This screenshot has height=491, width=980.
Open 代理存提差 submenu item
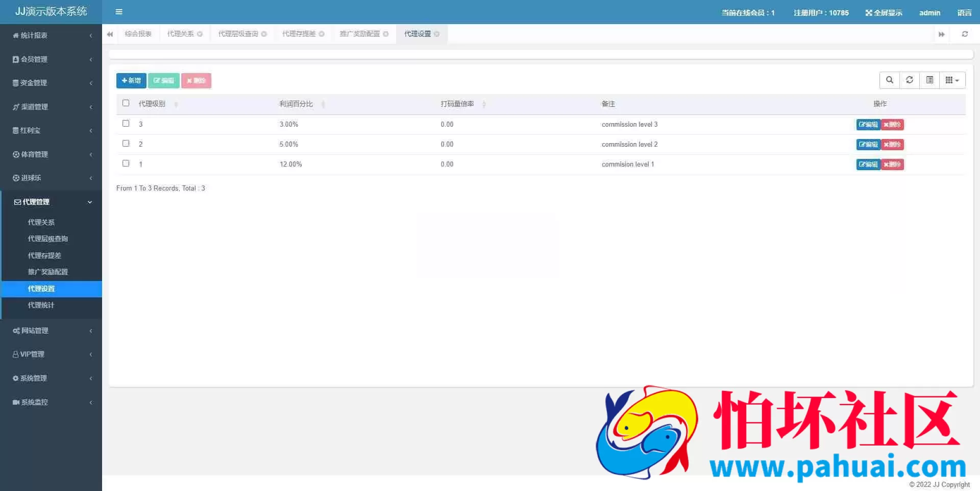click(44, 255)
